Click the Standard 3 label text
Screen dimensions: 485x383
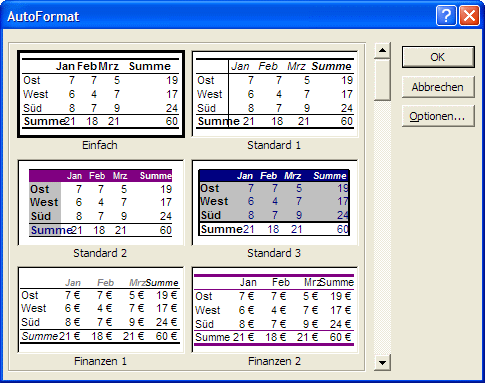[x=274, y=253]
